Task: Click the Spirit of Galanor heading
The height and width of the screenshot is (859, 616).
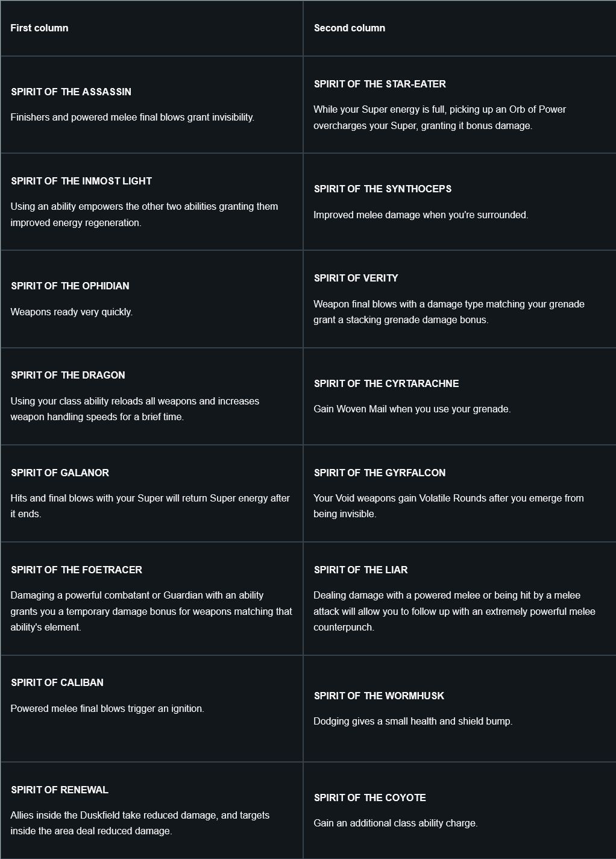Action: coord(60,473)
